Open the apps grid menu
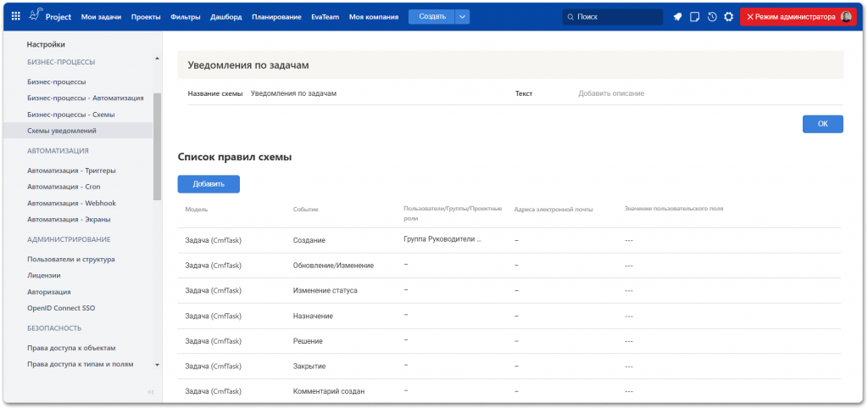868x409 pixels. click(15, 16)
